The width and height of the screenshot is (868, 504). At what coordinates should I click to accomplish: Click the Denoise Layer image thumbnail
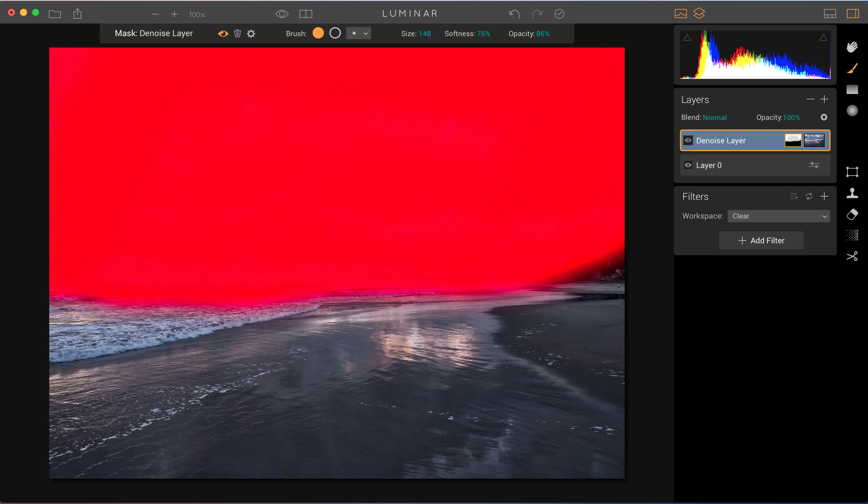pyautogui.click(x=814, y=140)
